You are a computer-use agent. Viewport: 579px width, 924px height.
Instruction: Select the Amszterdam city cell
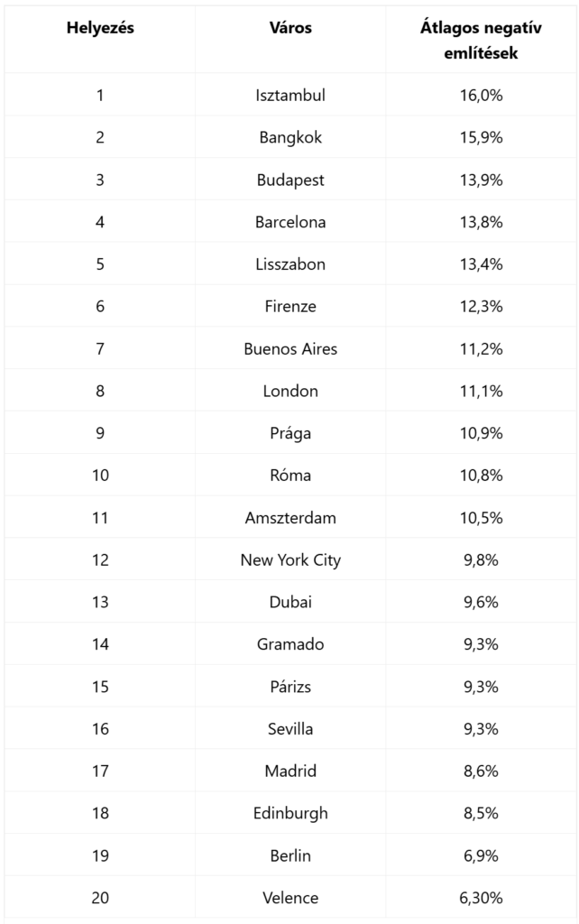[x=290, y=518]
